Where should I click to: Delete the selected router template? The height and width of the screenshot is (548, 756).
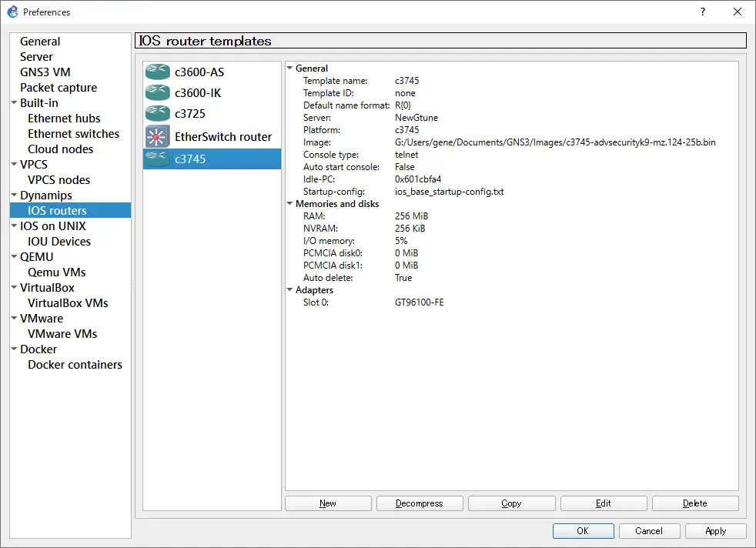coord(695,503)
